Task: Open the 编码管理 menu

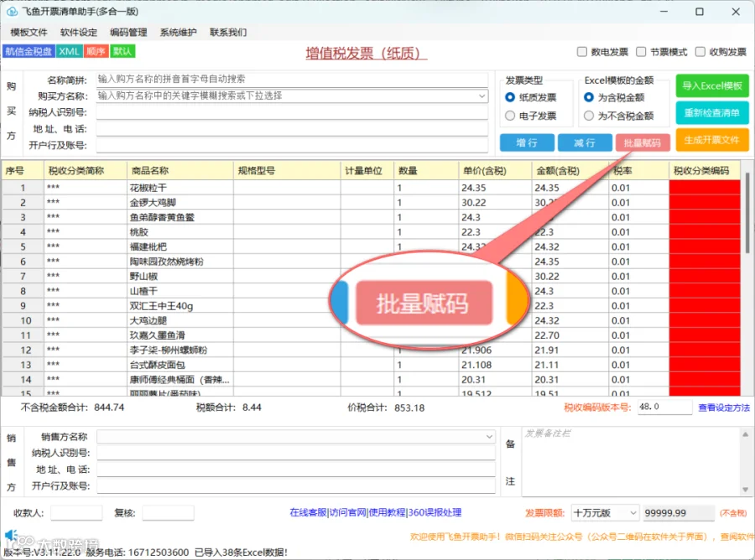Action: [128, 32]
